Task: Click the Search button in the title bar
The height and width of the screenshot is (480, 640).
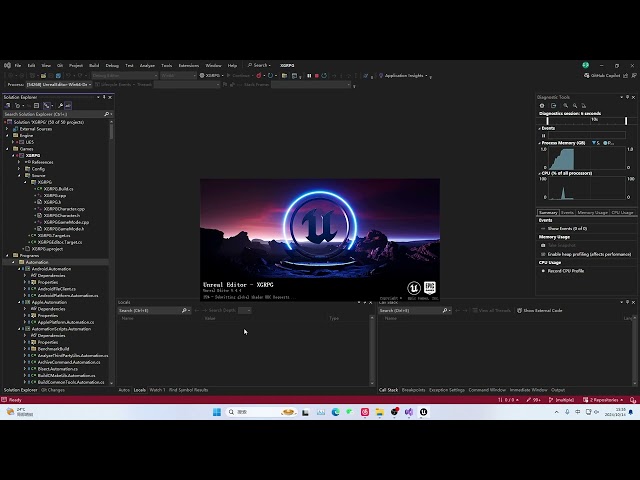Action: pos(259,65)
